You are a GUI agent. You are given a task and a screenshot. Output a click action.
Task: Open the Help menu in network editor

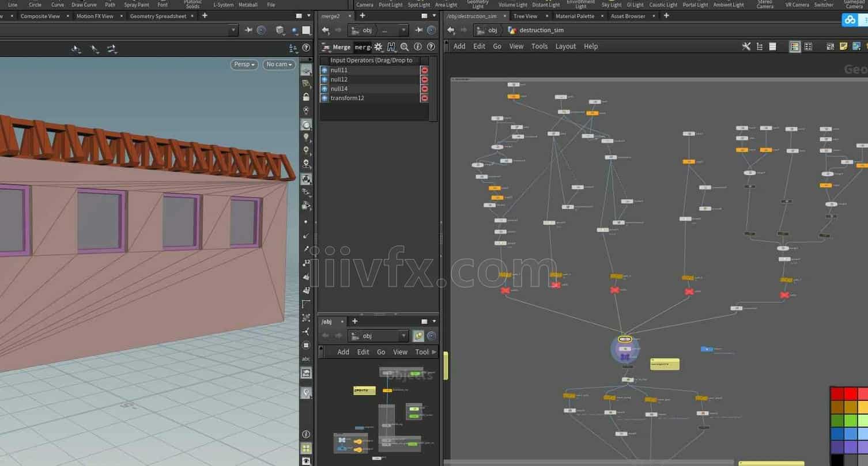pyautogui.click(x=591, y=46)
